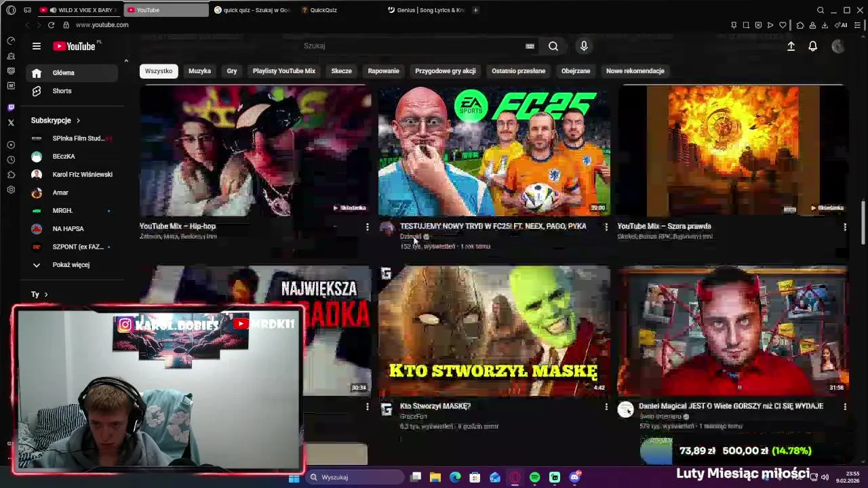
Task: Expand the Subskrypcje section chevron
Action: [x=78, y=121]
